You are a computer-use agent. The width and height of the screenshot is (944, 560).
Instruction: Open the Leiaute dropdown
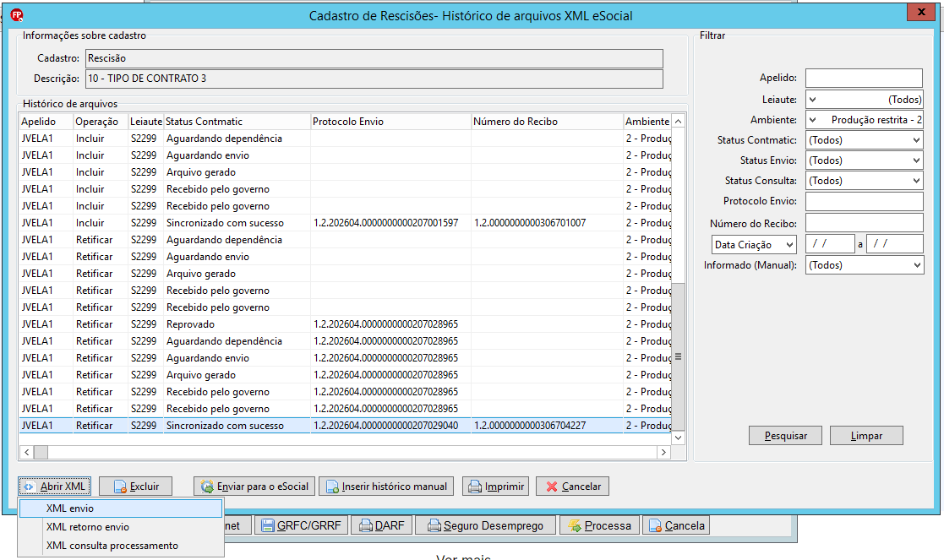(x=864, y=100)
